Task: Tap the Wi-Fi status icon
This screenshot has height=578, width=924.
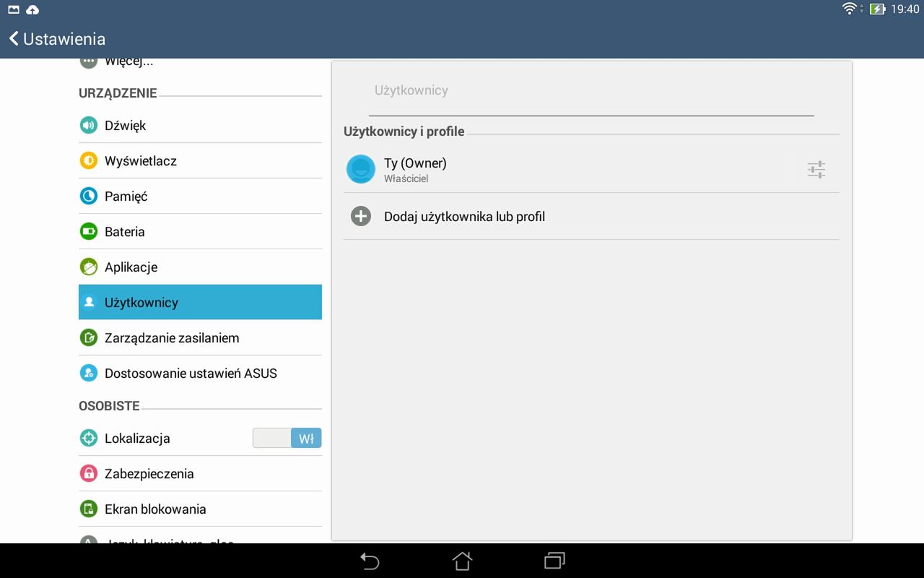Action: point(850,9)
